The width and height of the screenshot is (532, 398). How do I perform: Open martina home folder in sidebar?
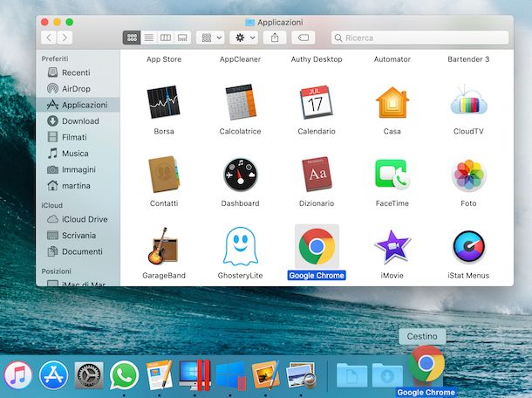coord(78,185)
